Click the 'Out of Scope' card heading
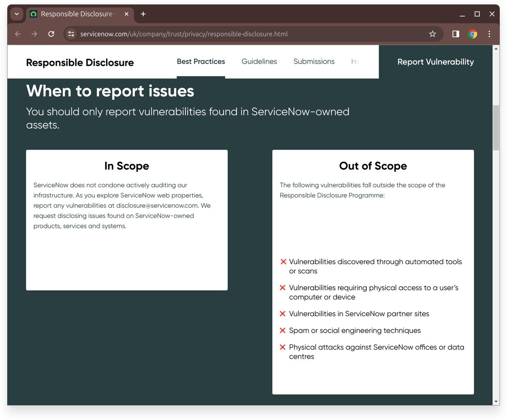Screen dimensions: 507x420 point(373,166)
